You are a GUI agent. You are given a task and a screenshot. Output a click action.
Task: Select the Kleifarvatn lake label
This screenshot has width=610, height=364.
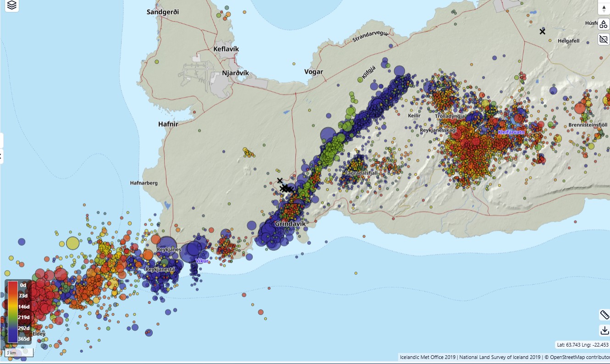511,132
